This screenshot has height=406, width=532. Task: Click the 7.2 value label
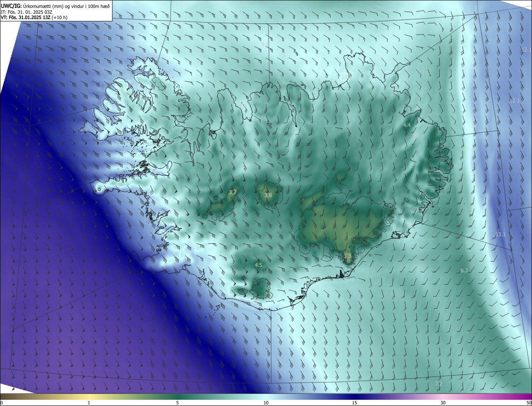tap(438, 384)
